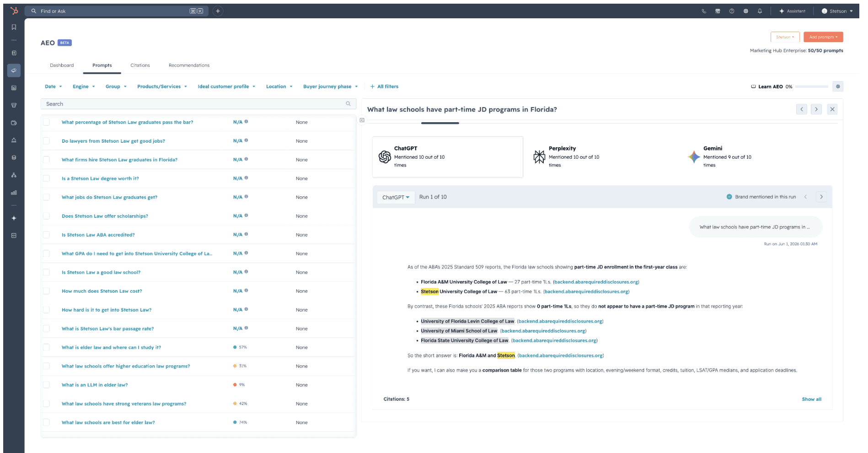The image size is (868, 453).
Task: Check 'What firms hire Stetson Law graduates in Florida?'
Action: [x=46, y=160]
